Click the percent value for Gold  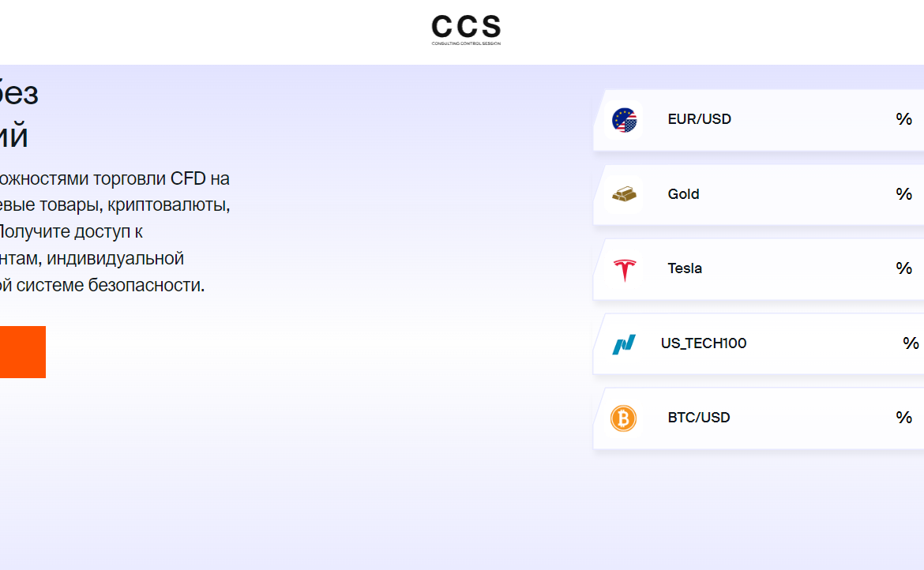coord(903,194)
